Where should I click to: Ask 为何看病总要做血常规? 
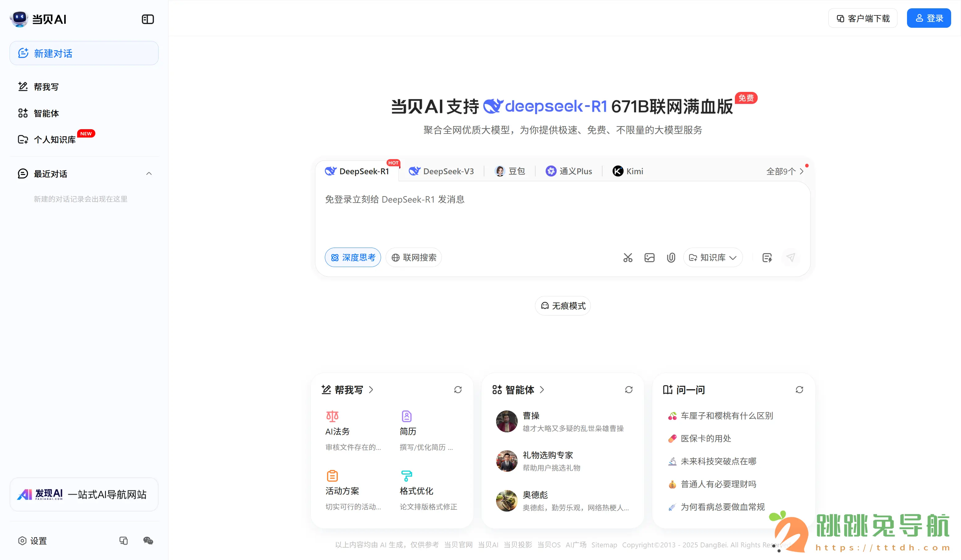point(716,507)
